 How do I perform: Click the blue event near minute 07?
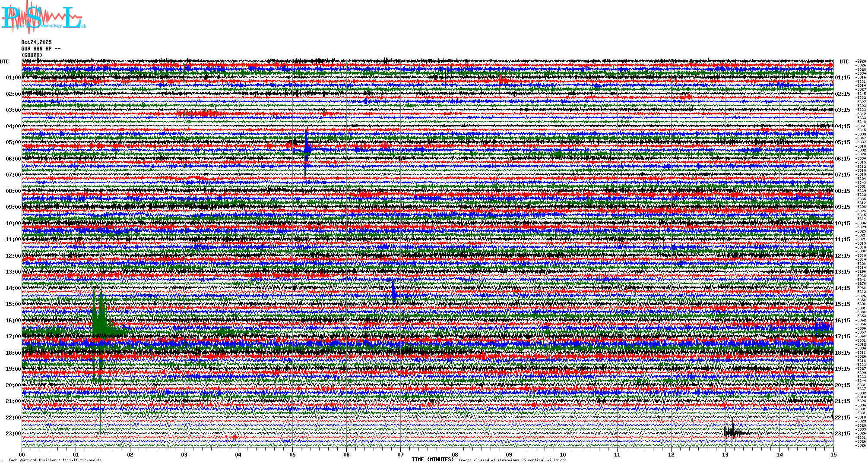[x=394, y=293]
